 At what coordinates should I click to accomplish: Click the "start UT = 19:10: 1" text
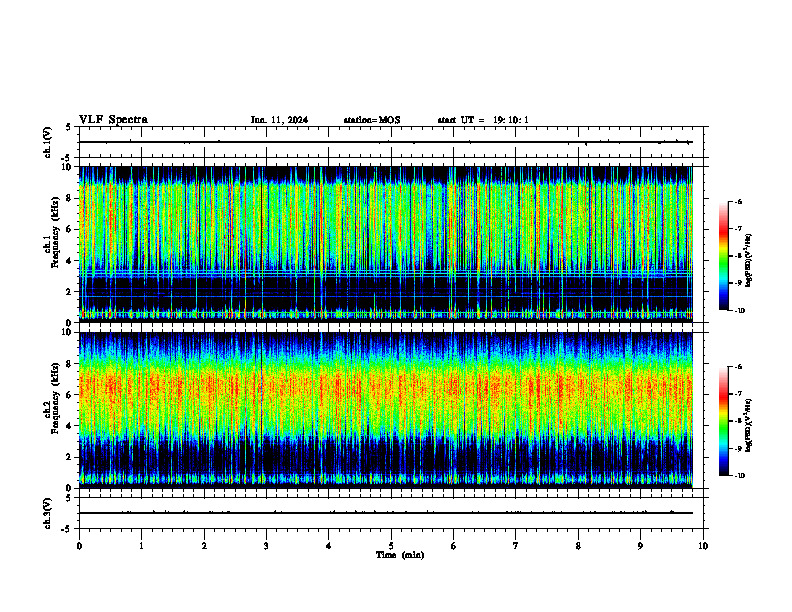483,120
